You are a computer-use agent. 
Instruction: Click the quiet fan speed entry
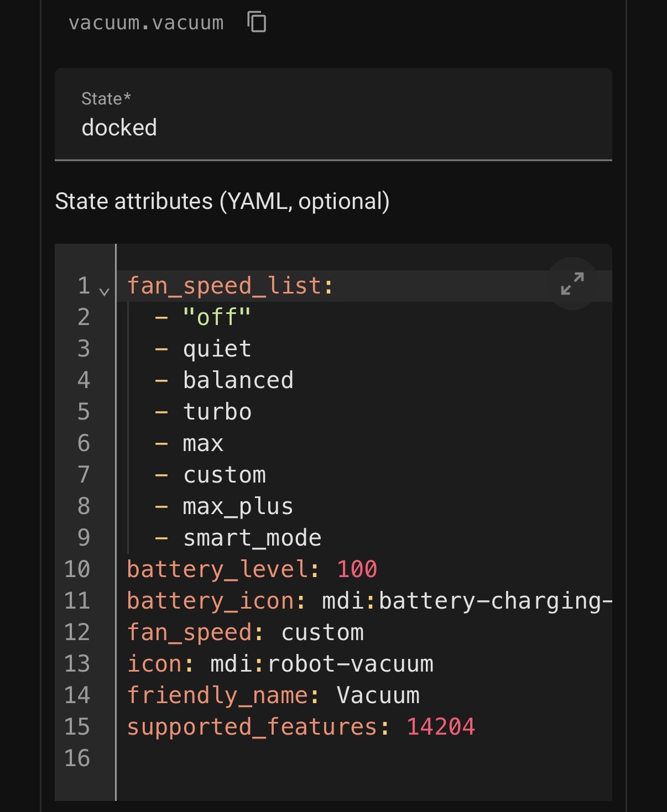(x=217, y=349)
